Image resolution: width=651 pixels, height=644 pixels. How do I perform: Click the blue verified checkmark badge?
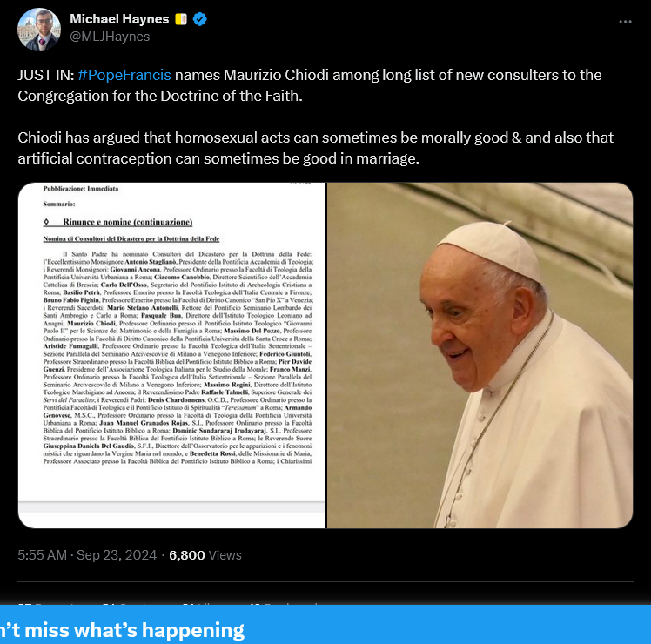click(x=200, y=19)
